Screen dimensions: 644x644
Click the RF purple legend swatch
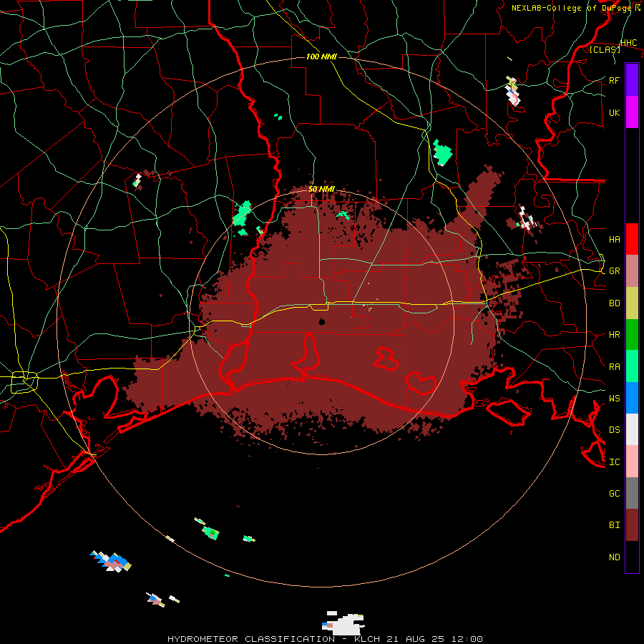(x=632, y=80)
